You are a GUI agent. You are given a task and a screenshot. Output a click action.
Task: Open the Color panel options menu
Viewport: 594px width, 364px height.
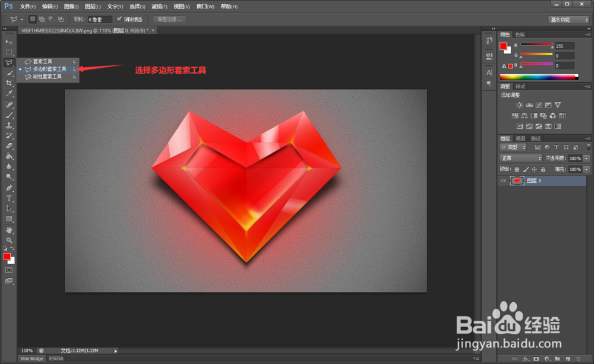pos(587,34)
